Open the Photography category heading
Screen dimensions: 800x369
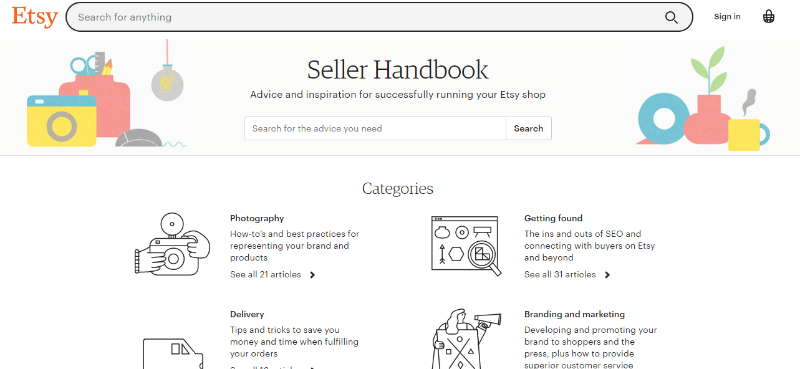(257, 218)
